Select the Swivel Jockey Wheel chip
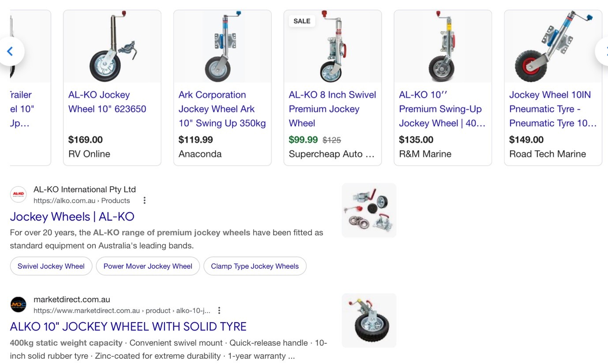This screenshot has width=608, height=364. (51, 266)
